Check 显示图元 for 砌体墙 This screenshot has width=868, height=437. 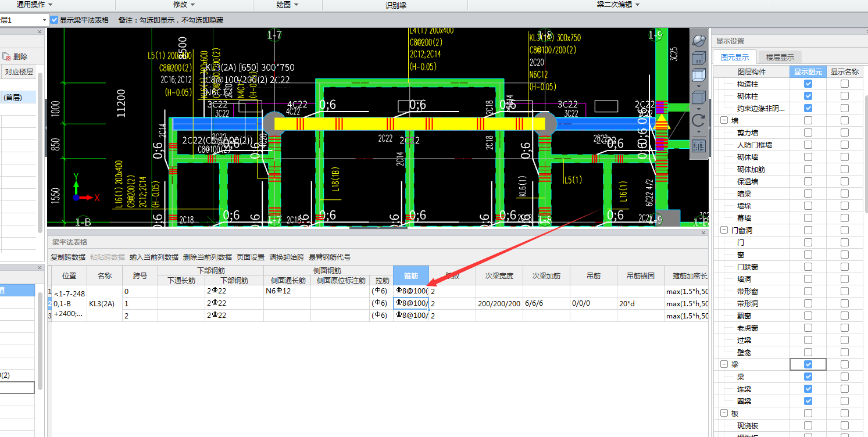[x=808, y=157]
